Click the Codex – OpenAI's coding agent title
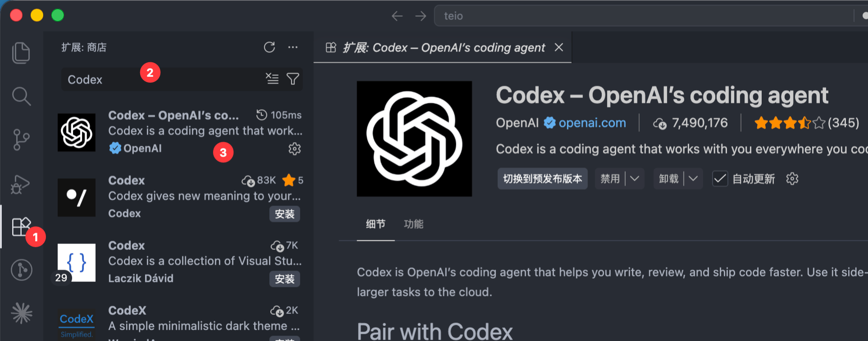The image size is (868, 341). [662, 95]
